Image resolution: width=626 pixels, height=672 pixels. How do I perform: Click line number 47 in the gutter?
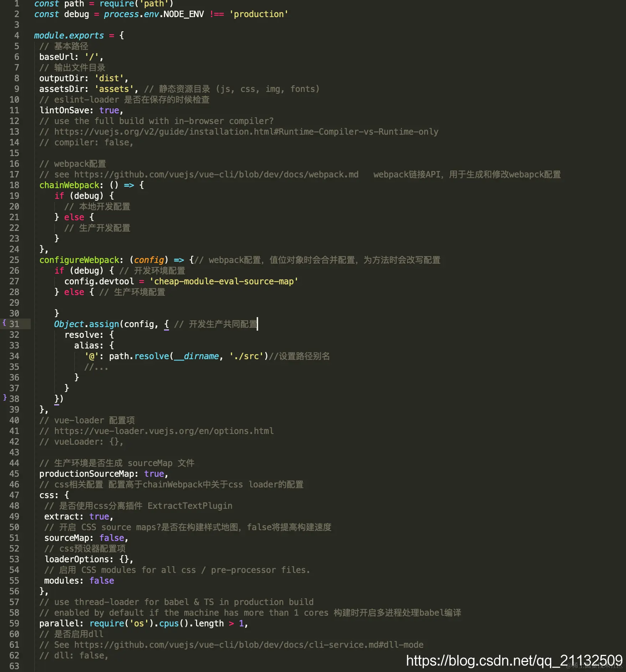point(14,495)
